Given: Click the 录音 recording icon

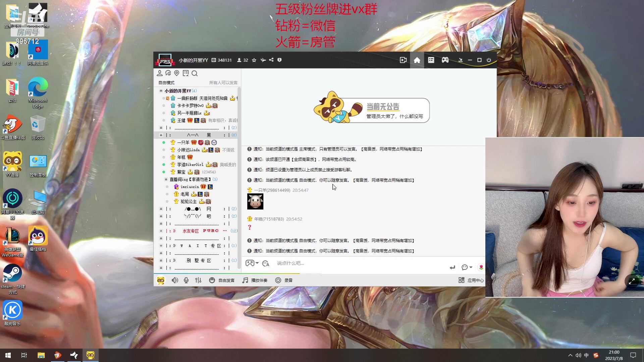Looking at the screenshot, I should 278,280.
